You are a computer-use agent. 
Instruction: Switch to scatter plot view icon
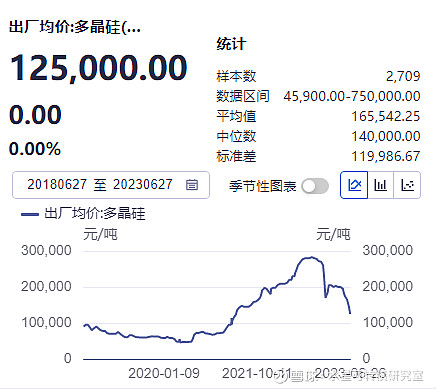pos(407,185)
